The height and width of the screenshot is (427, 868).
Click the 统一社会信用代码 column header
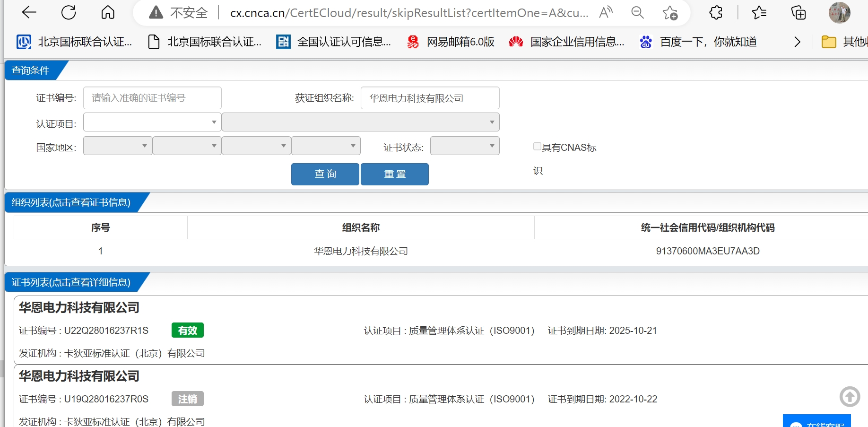click(x=708, y=227)
